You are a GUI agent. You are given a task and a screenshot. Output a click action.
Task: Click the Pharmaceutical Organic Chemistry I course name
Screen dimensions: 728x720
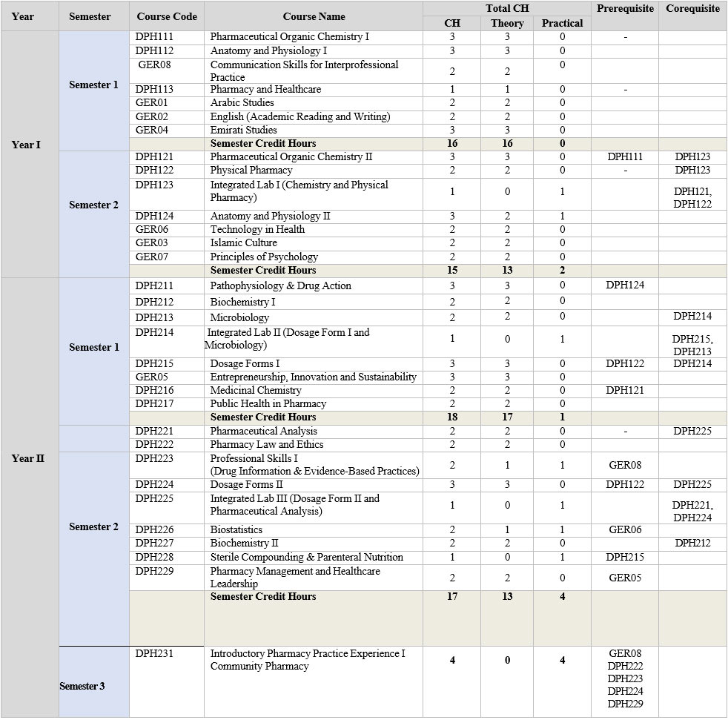[x=289, y=36]
